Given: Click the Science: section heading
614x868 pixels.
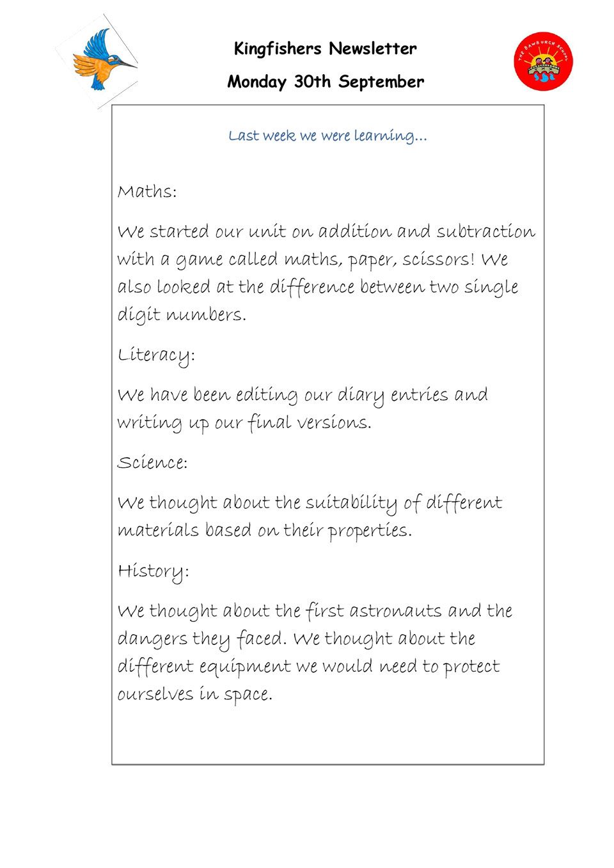Looking at the screenshot, I should point(152,462).
